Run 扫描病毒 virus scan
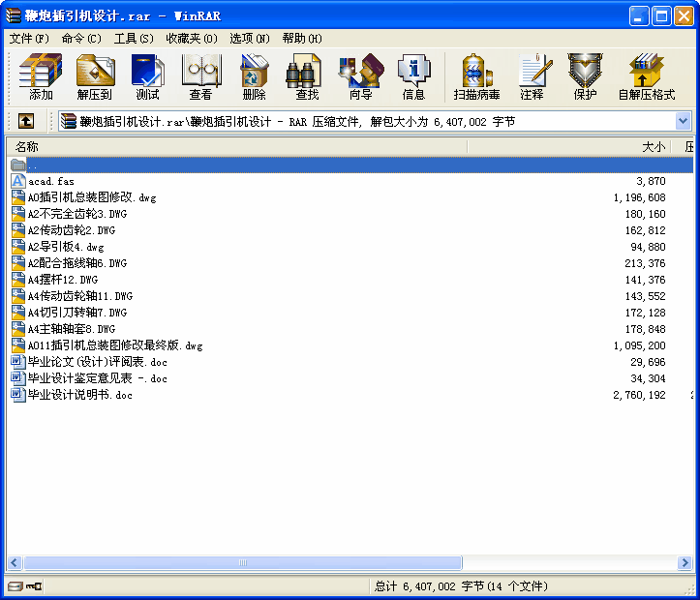 pos(476,77)
